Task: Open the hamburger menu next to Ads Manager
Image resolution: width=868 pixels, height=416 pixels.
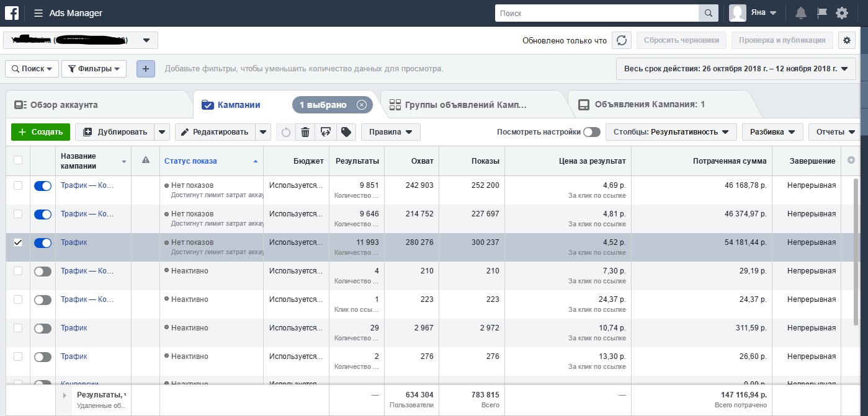Action: coord(38,13)
